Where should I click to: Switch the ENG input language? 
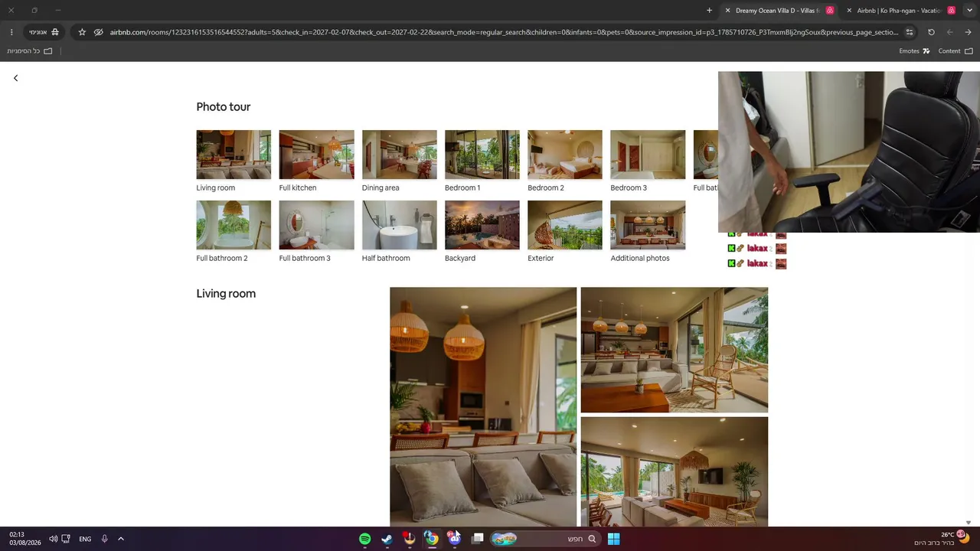pos(85,539)
